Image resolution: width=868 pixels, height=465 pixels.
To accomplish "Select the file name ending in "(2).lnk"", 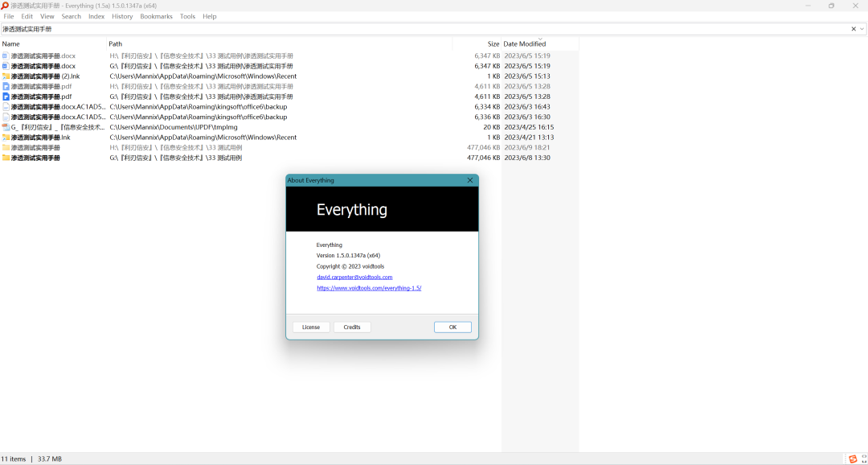I will (x=45, y=76).
